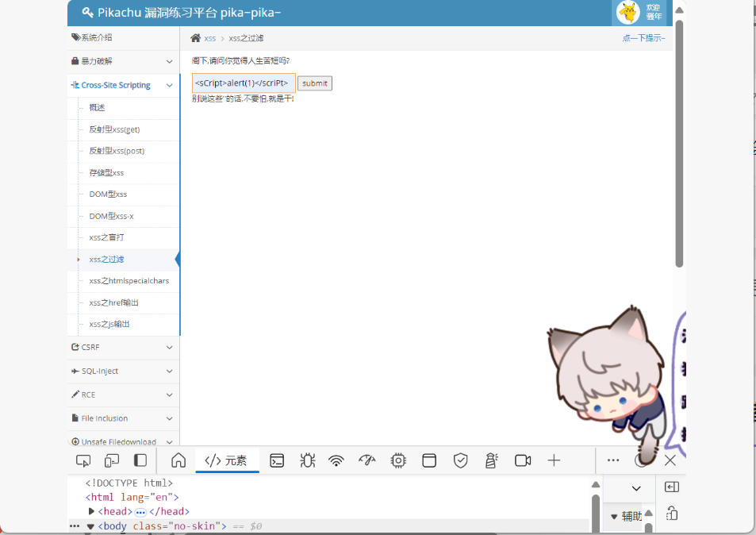
Task: Open the Security shield icon tool
Action: [460, 460]
